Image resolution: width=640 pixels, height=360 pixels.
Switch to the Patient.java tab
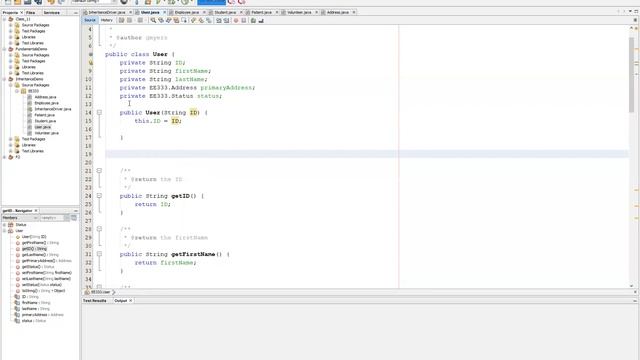click(261, 12)
